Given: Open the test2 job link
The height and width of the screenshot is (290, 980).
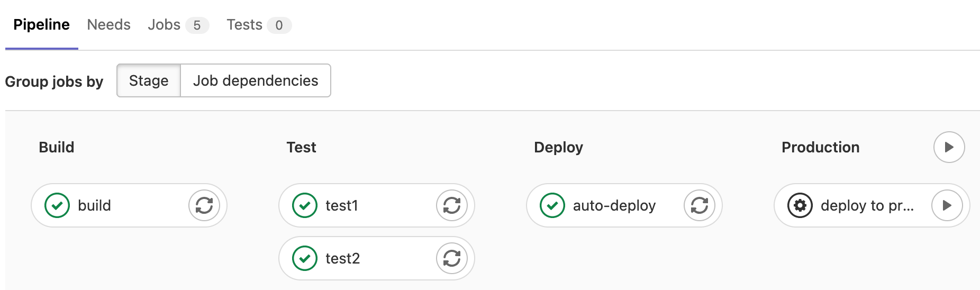Looking at the screenshot, I should (342, 258).
